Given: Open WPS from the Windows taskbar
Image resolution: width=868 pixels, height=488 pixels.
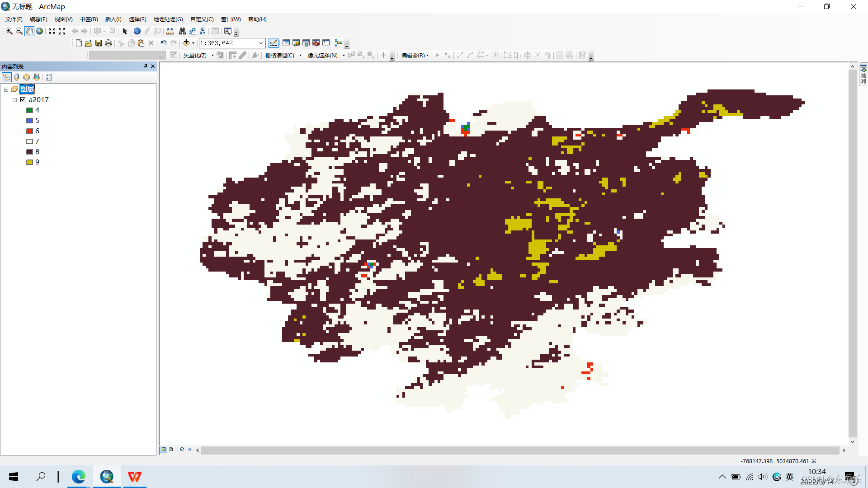Looking at the screenshot, I should tap(134, 477).
